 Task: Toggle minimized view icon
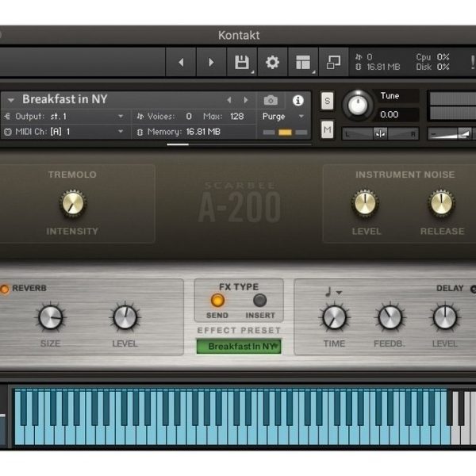[334, 62]
